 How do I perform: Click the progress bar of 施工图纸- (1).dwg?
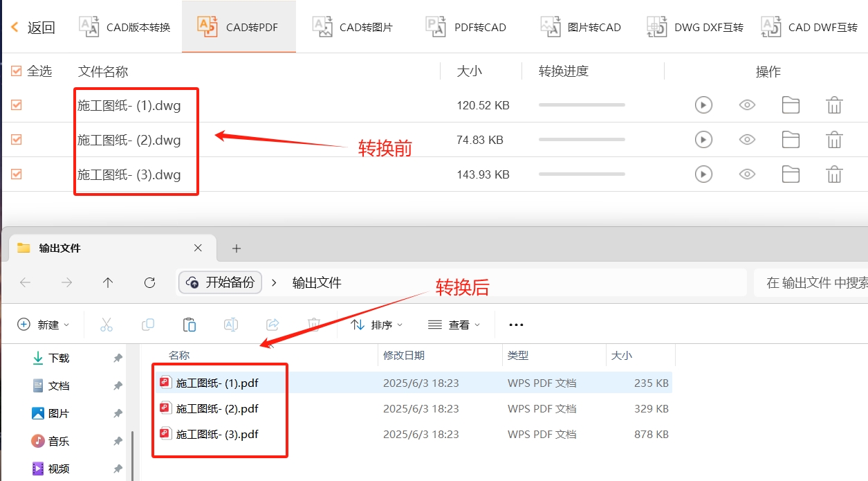pos(582,105)
